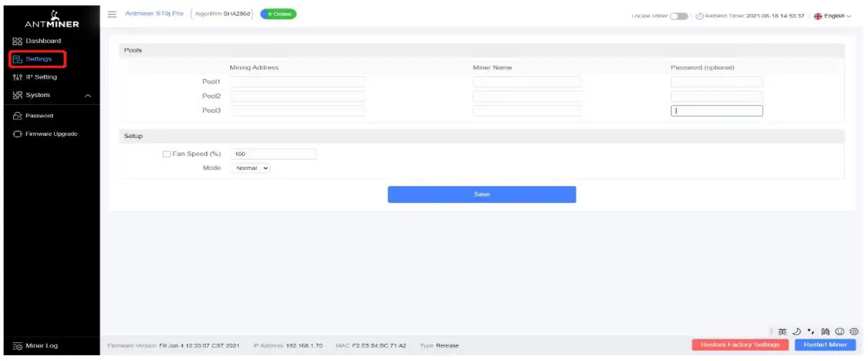Open Firmware Upgrade page

point(52,134)
